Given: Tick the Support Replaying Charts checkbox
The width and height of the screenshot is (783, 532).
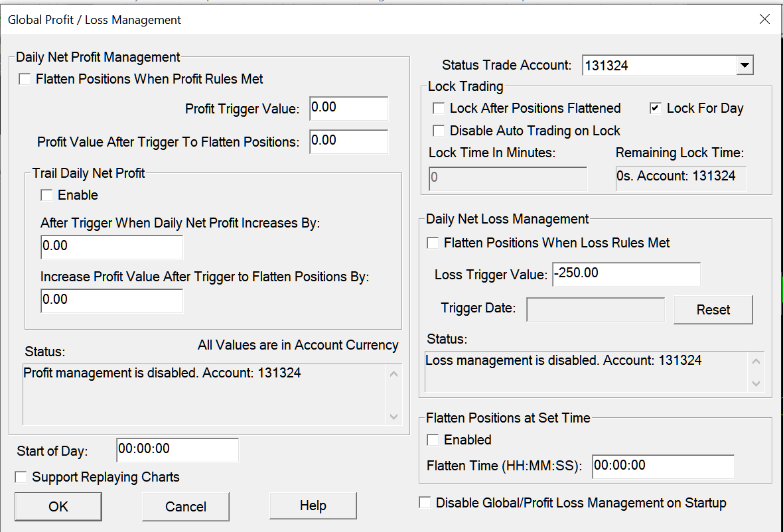Looking at the screenshot, I should (x=21, y=478).
